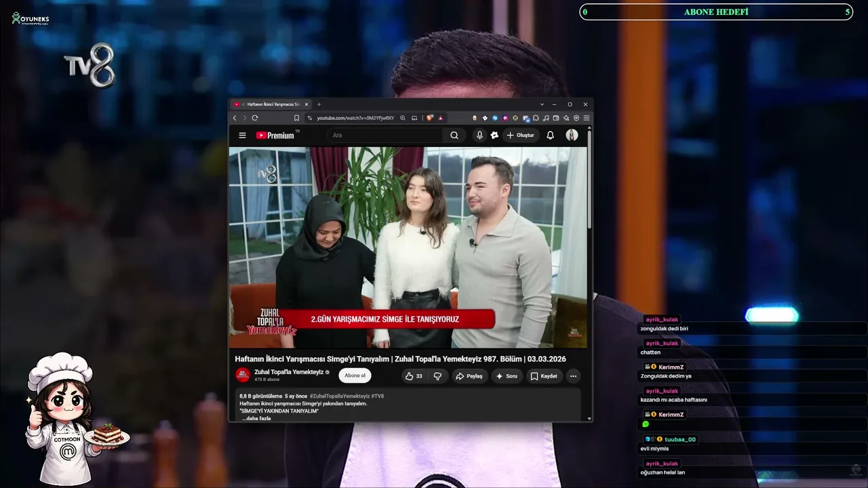This screenshot has height=488, width=868.
Task: Open the Brave wallet icon
Action: (556, 118)
